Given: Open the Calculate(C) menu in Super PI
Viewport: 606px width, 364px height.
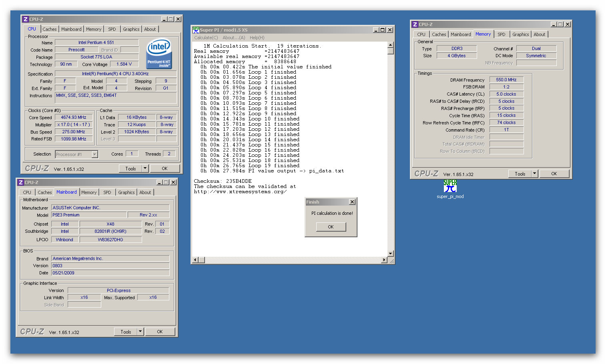Looking at the screenshot, I should (206, 38).
